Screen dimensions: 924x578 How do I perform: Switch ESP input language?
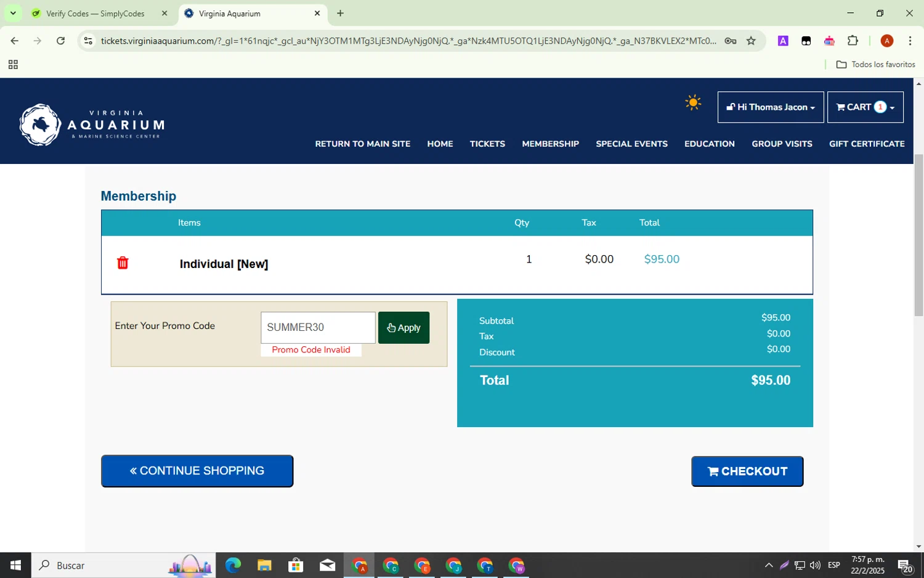coord(834,565)
